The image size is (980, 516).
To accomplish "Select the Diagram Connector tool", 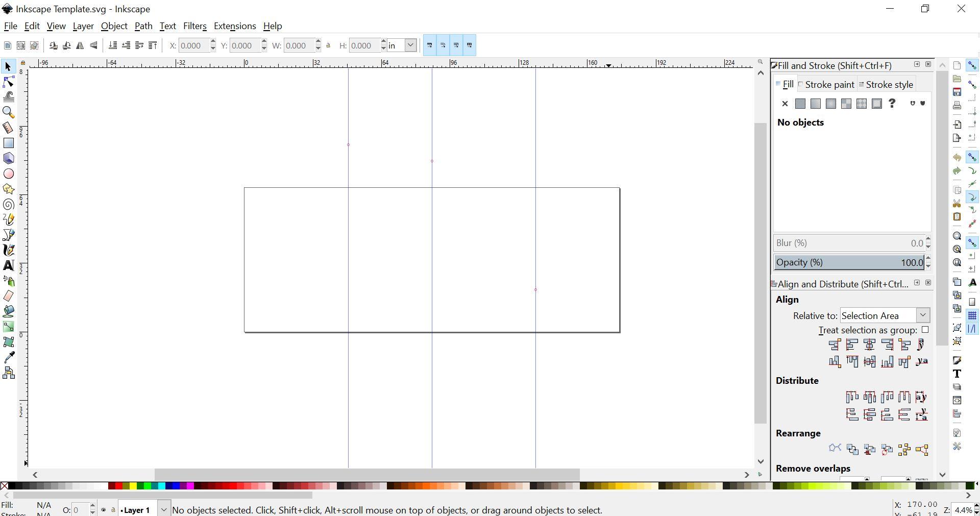I will coord(9,373).
